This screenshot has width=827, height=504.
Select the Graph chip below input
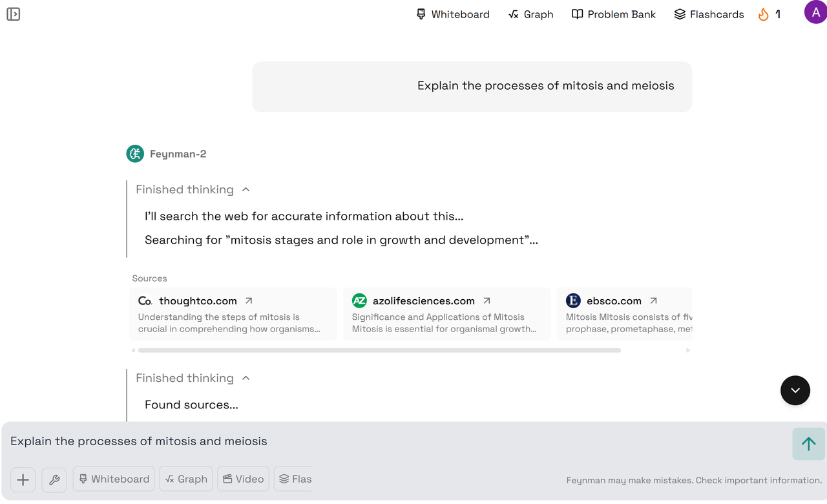click(x=186, y=479)
